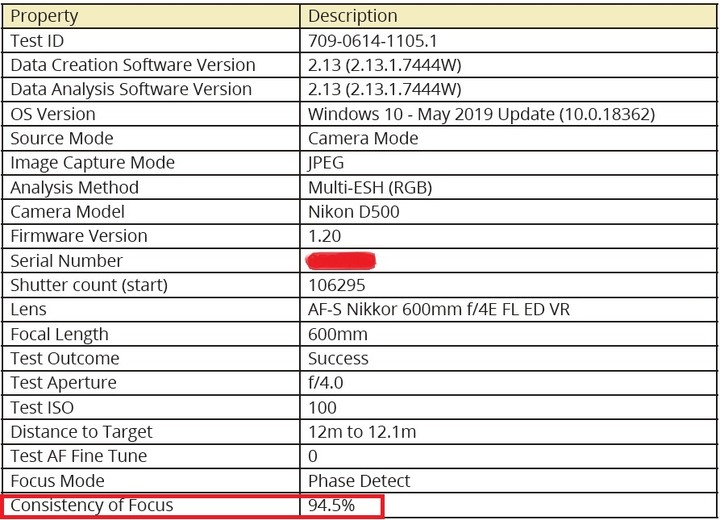
Task: Click the Data Analysis Software Version label
Action: coord(131,89)
